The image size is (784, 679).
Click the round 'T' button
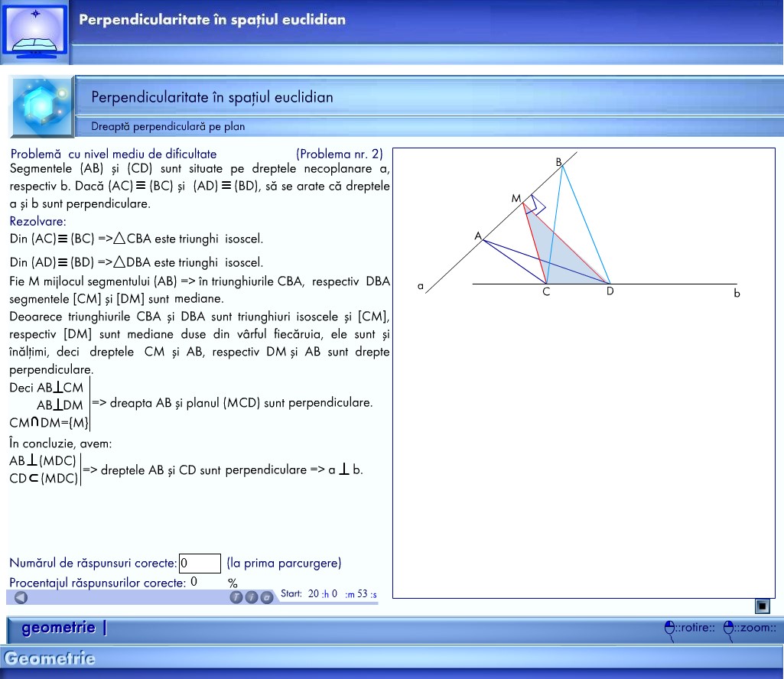(237, 597)
